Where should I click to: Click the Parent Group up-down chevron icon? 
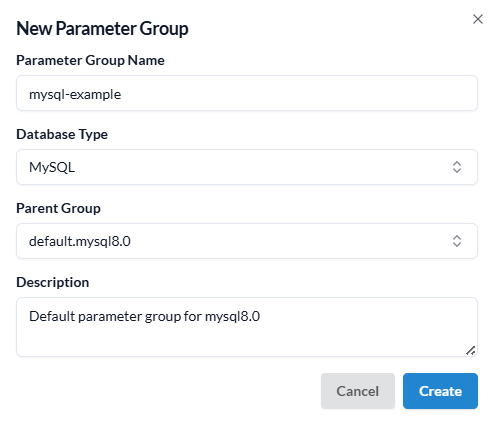pyautogui.click(x=457, y=241)
